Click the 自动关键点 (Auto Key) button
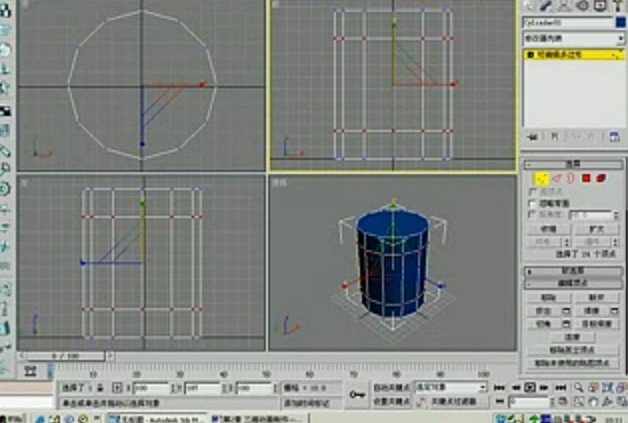The image size is (628, 423). [x=392, y=387]
